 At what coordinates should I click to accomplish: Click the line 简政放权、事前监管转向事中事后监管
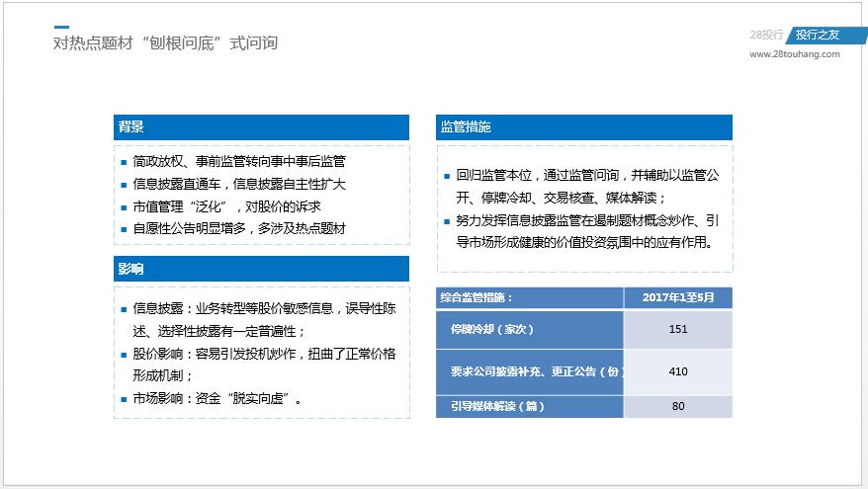point(239,162)
